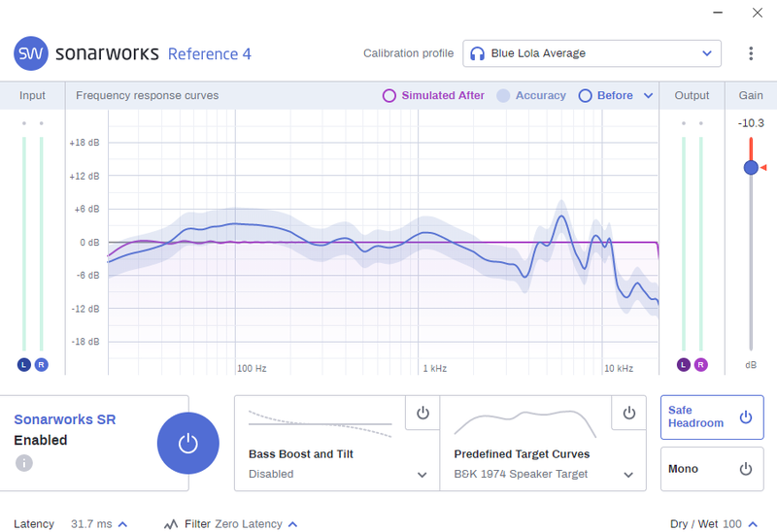The width and height of the screenshot is (777, 532).
Task: Click the Dry / Wet 100 value
Action: 732,524
